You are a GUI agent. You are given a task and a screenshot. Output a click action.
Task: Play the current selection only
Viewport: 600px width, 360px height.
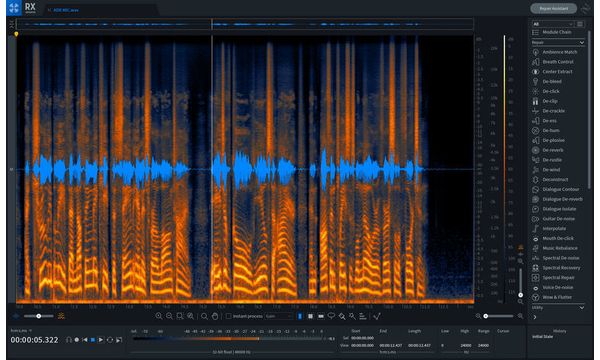(x=119, y=340)
